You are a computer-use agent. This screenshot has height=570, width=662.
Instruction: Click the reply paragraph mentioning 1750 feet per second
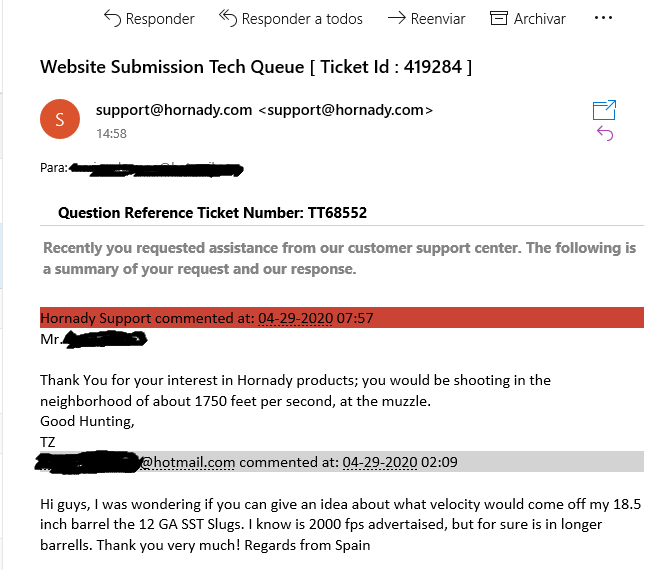pos(295,390)
